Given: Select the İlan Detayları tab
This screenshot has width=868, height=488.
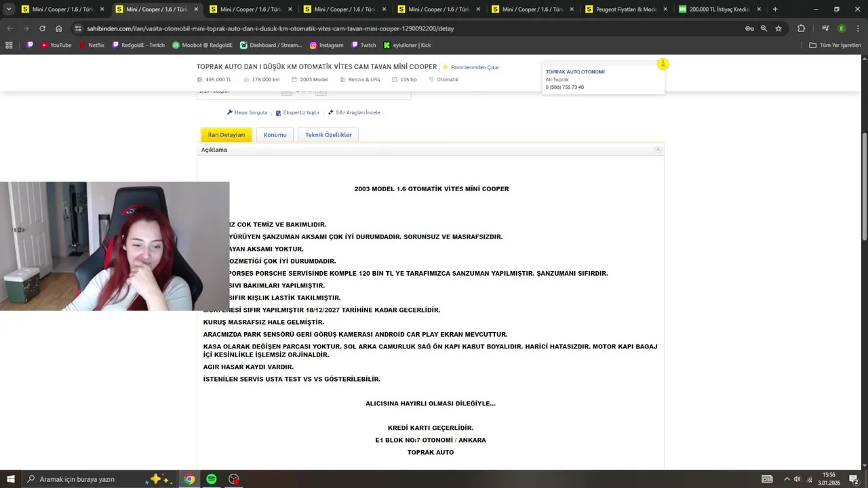Looking at the screenshot, I should (x=226, y=135).
